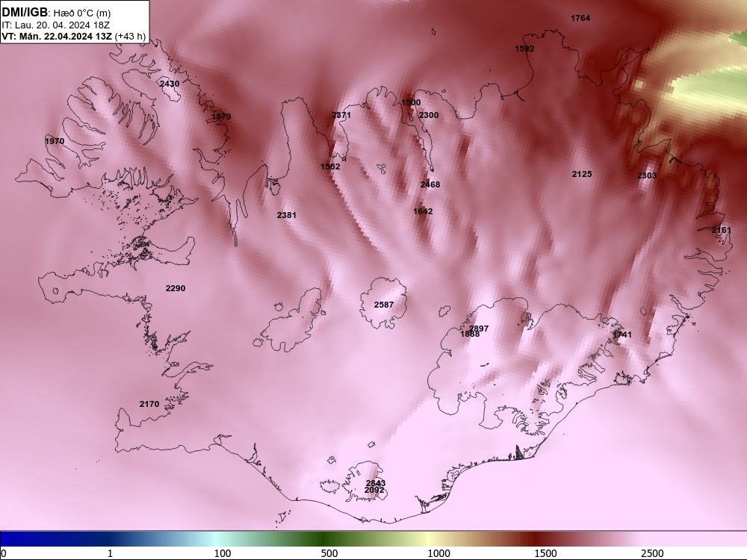Click the 2290 height value
This screenshot has width=747, height=560.
[176, 288]
